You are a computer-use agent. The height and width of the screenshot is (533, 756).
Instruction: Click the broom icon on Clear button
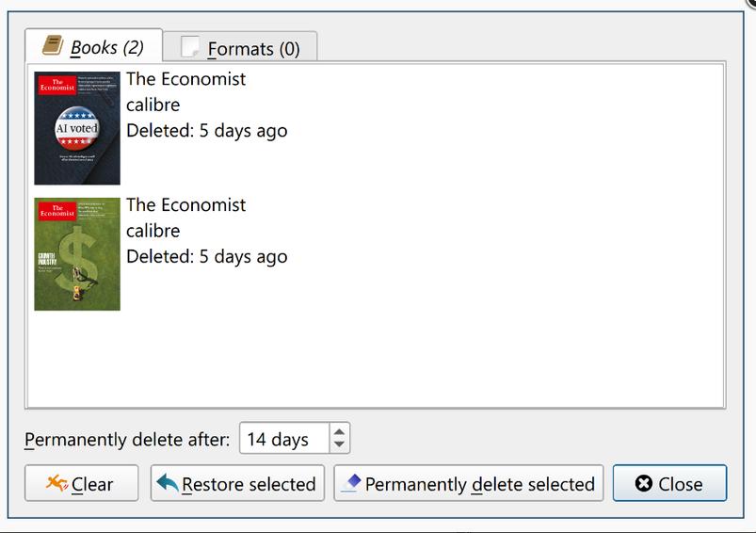pyautogui.click(x=56, y=483)
